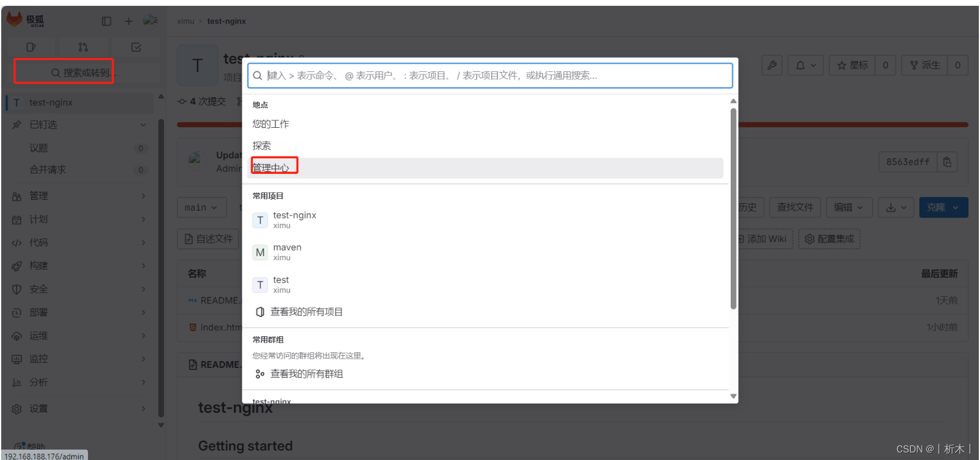Select test-nginx project in sidebar
The image size is (980, 460).
(x=80, y=102)
